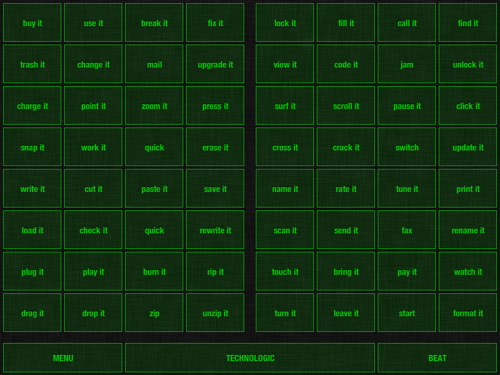Hit the 'break it' pad

(154, 23)
